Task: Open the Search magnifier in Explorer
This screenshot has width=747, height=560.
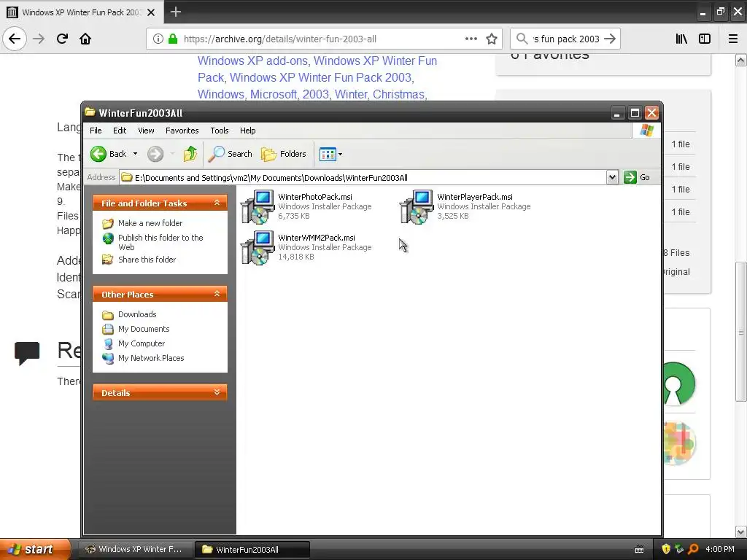Action: pos(230,154)
